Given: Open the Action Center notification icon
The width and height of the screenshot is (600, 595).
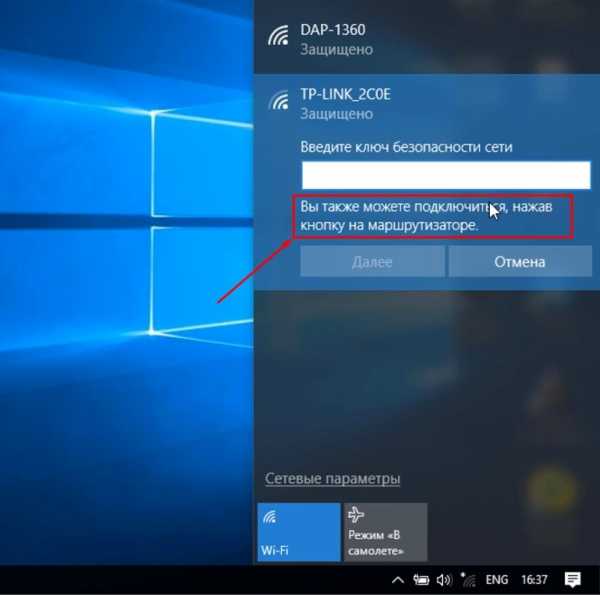Looking at the screenshot, I should click(x=572, y=580).
